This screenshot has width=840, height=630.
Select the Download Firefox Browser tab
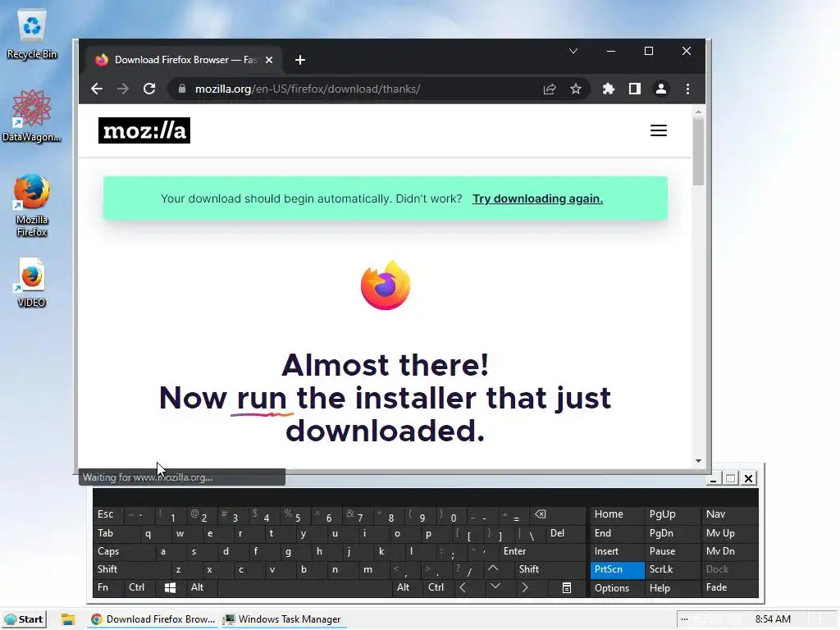[185, 60]
